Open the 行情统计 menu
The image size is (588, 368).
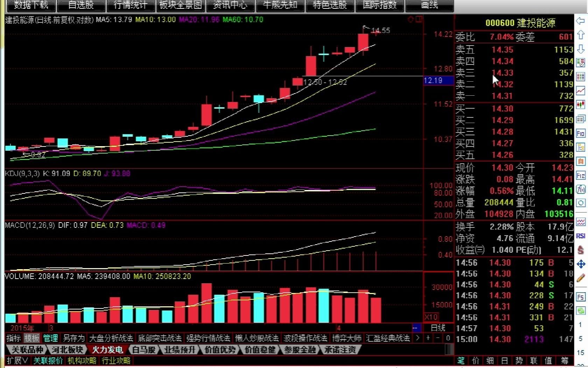131,5
